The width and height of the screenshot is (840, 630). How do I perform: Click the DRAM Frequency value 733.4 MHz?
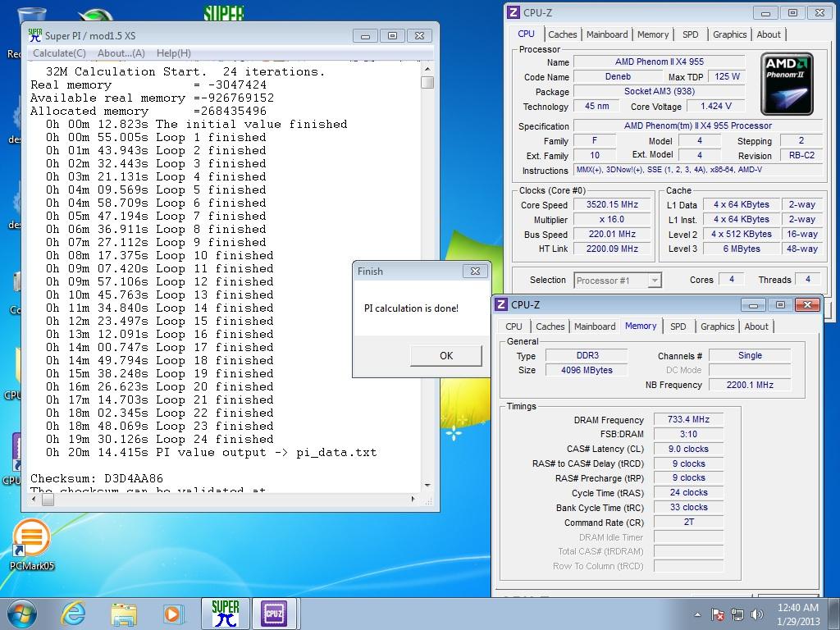coord(688,419)
